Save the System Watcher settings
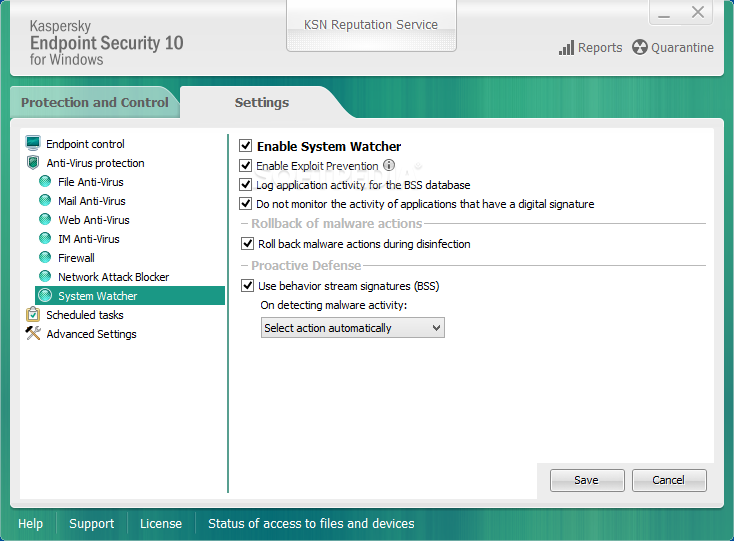The width and height of the screenshot is (734, 541). (x=587, y=480)
